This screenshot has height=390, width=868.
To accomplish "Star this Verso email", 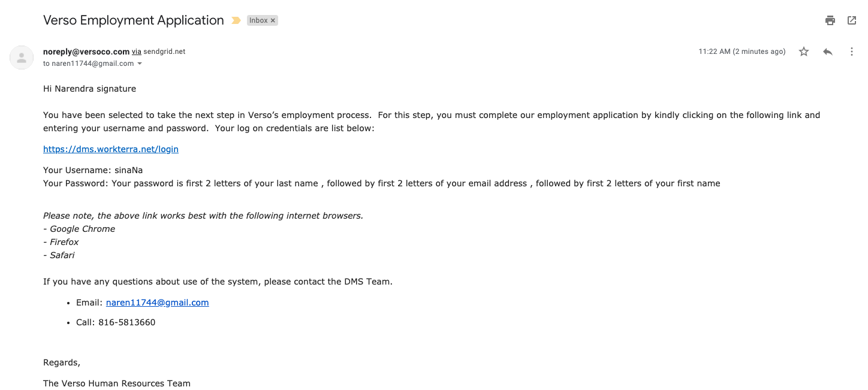I will coord(804,52).
